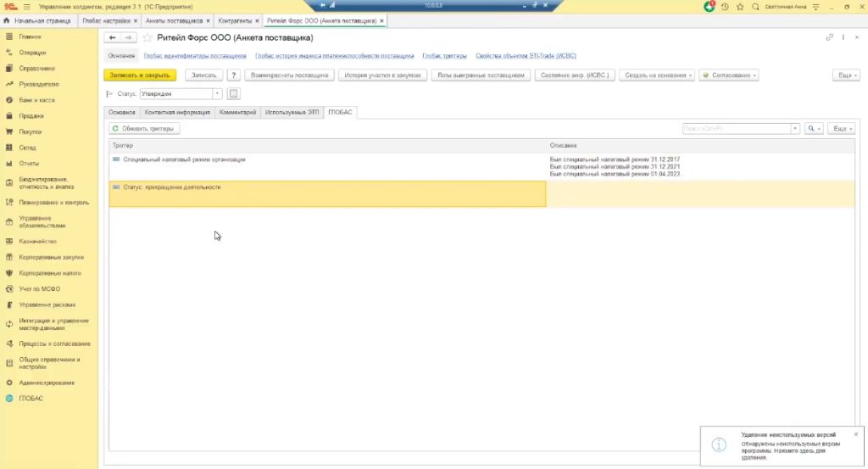The image size is (868, 469).
Task: Open the Казначейство section in sidebar
Action: tap(37, 241)
